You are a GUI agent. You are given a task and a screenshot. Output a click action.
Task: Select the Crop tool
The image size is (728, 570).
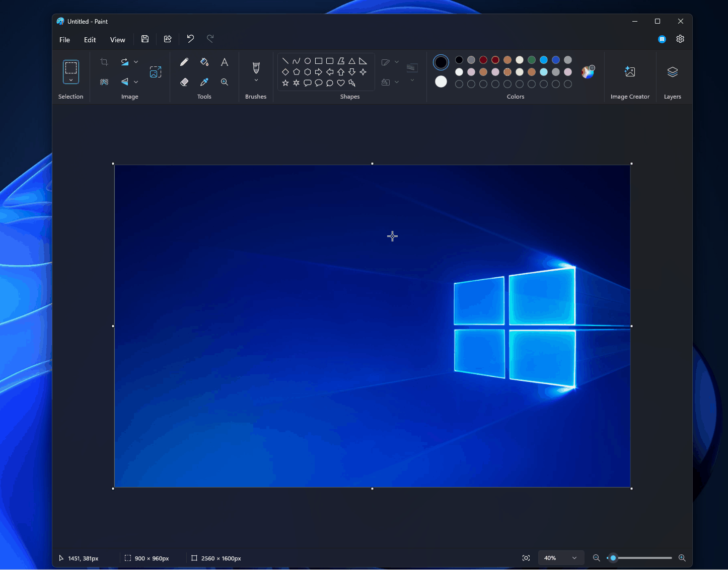104,61
